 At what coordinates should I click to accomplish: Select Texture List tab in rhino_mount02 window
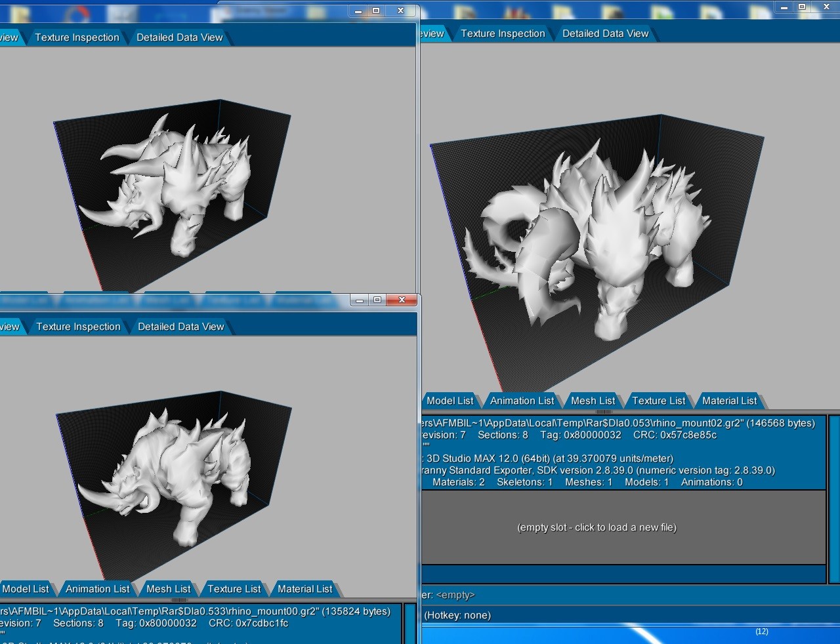point(658,401)
